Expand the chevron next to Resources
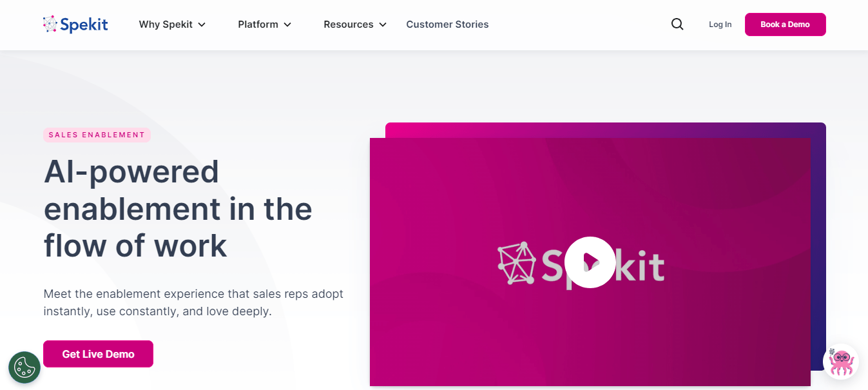 pos(383,24)
